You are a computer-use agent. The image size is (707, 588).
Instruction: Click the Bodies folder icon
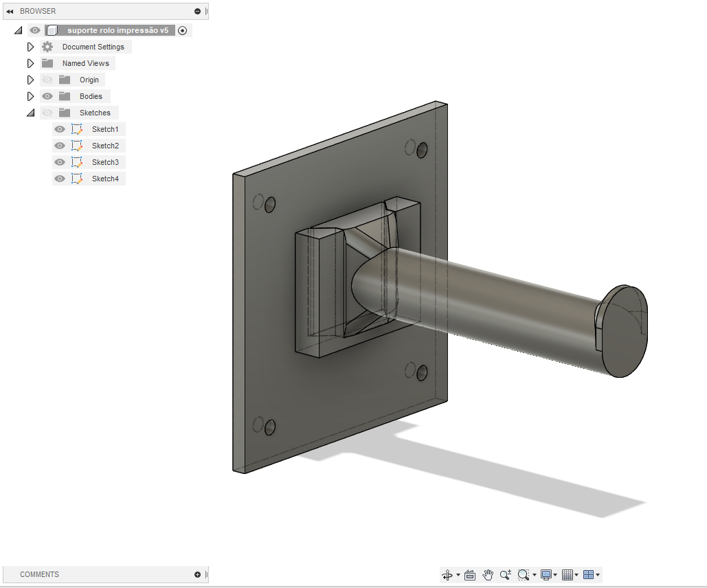pos(65,96)
